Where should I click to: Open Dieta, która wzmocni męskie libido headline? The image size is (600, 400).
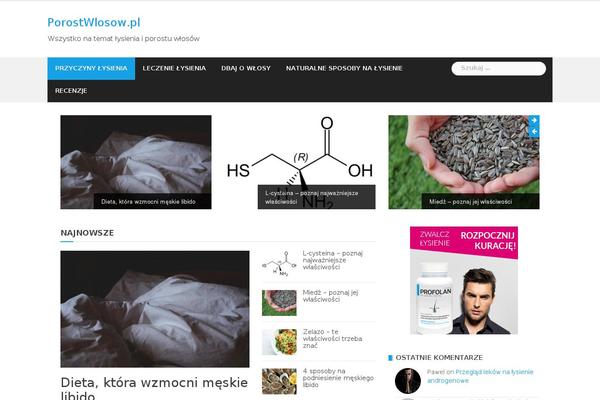click(x=154, y=388)
